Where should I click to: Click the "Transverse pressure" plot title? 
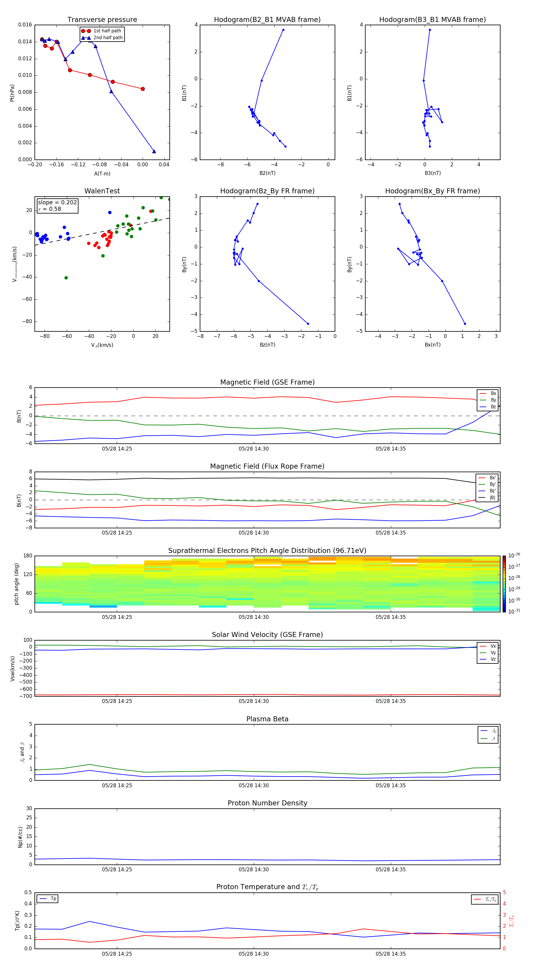click(x=102, y=20)
